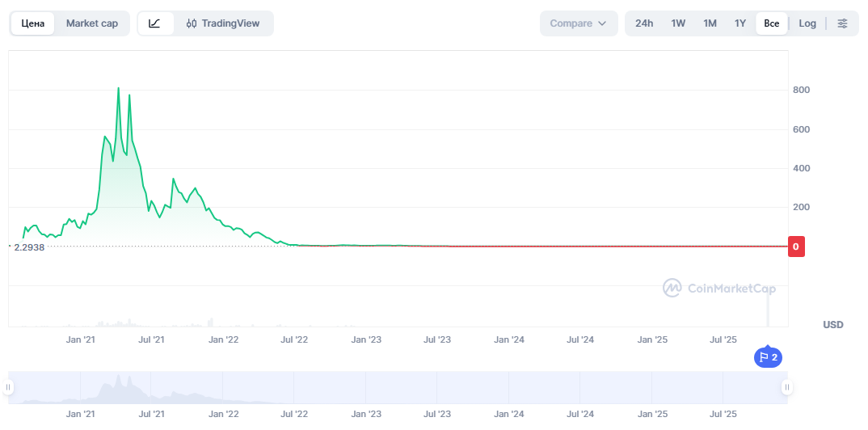Screen dimensions: 868x430
Task: Click the flag events marker showing 2
Action: [769, 357]
